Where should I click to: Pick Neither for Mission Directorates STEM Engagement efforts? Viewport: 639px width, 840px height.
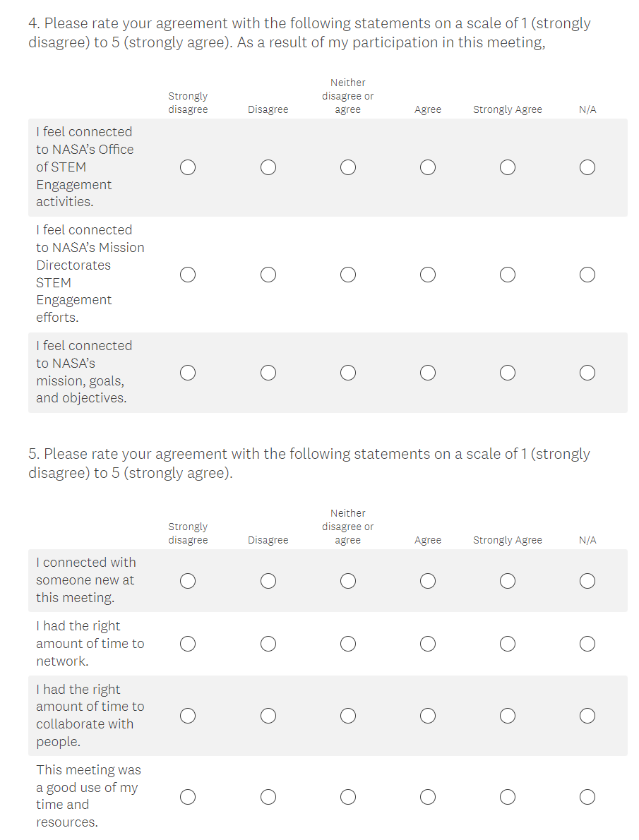pos(347,275)
